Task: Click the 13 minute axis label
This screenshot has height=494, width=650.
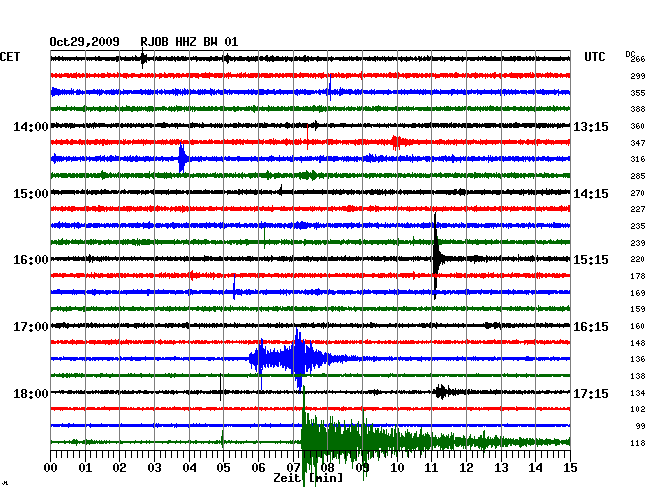Action: (x=501, y=468)
